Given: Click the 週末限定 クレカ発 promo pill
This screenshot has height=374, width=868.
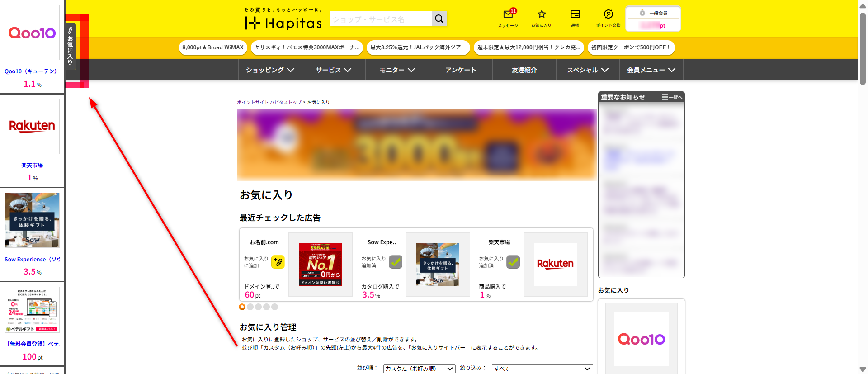Looking at the screenshot, I should point(529,47).
